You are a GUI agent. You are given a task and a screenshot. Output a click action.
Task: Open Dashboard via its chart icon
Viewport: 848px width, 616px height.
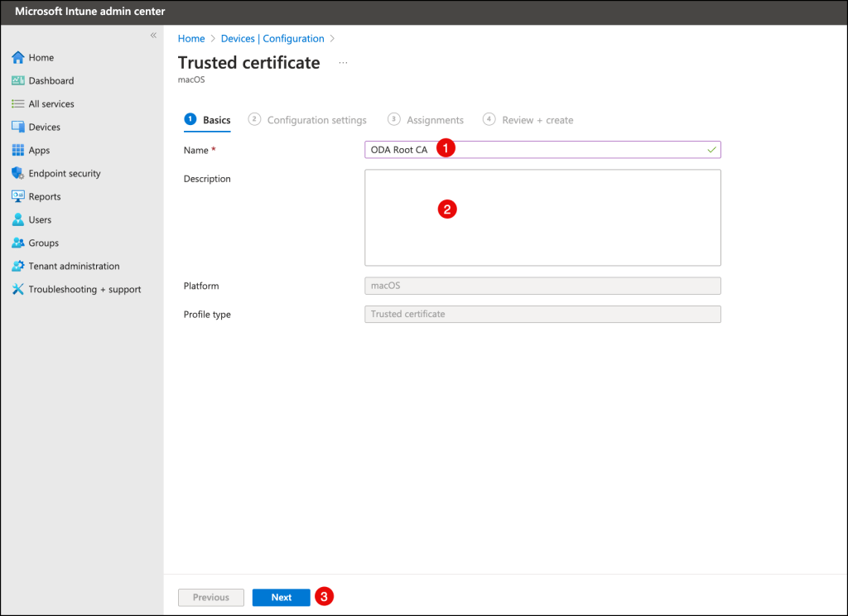click(18, 81)
